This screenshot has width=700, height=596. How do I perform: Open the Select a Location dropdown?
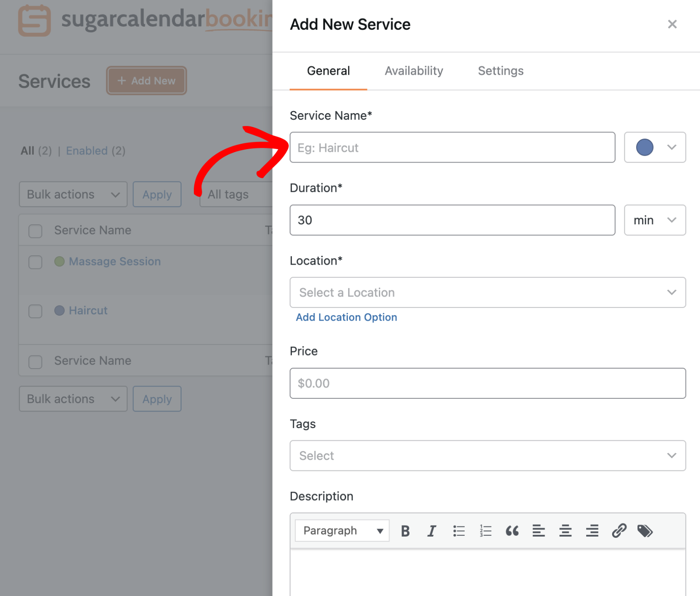coord(487,293)
